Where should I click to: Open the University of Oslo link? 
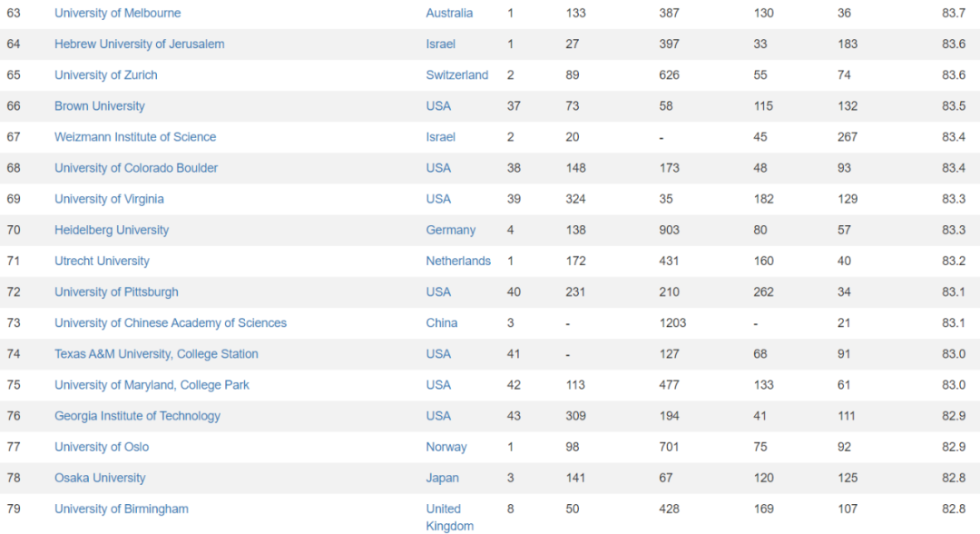click(102, 447)
